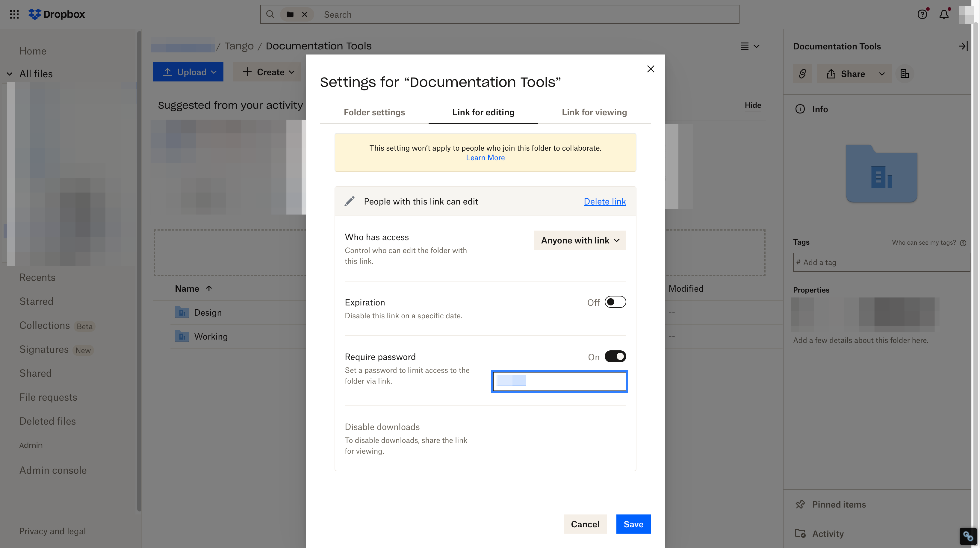Viewport: 980px width, 548px height.
Task: Expand the Create menu
Action: coord(267,72)
